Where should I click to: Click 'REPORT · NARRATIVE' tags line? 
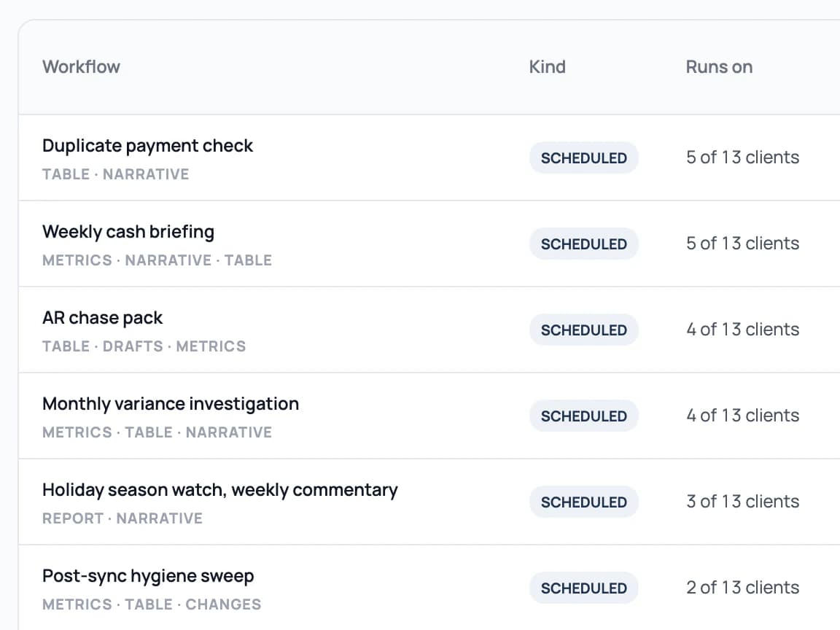pyautogui.click(x=122, y=518)
